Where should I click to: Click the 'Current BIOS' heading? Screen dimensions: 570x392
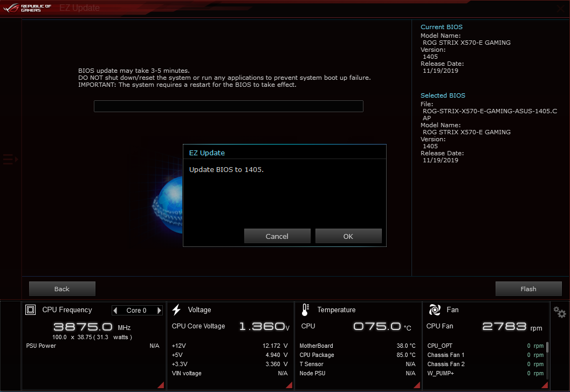coord(441,27)
